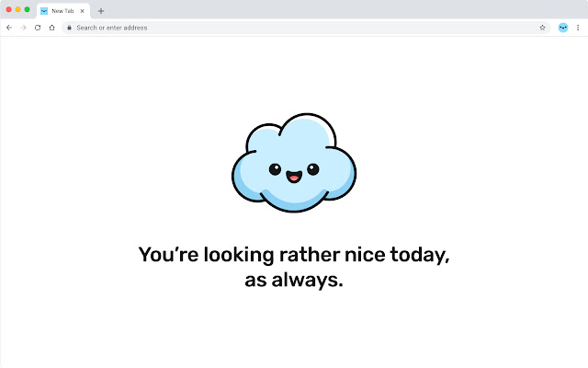588x368 pixels.
Task: Minimize window with the yellow button
Action: point(18,9)
